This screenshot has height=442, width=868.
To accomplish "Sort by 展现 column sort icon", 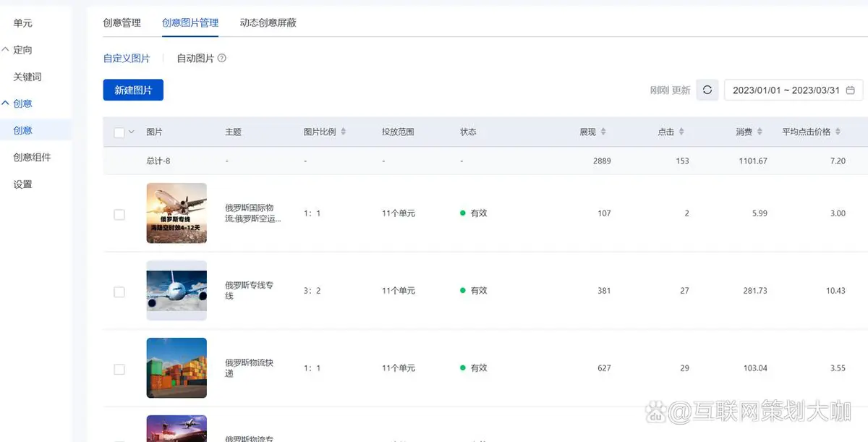I will [603, 132].
